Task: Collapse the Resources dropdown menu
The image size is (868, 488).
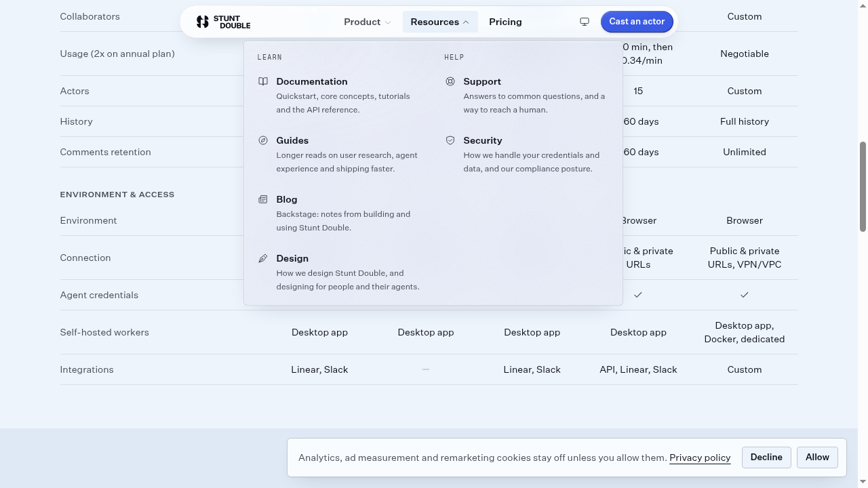Action: pyautogui.click(x=440, y=22)
